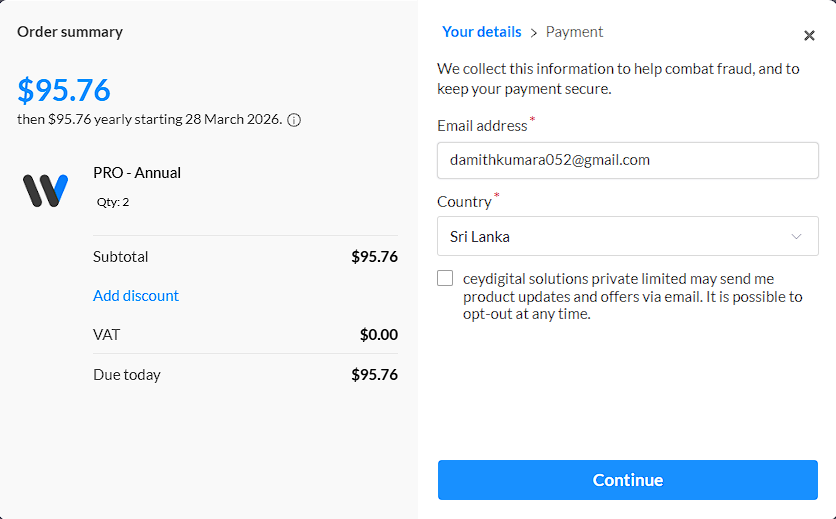The width and height of the screenshot is (836, 519).
Task: Click the large blue $95.76 total
Action: (64, 90)
